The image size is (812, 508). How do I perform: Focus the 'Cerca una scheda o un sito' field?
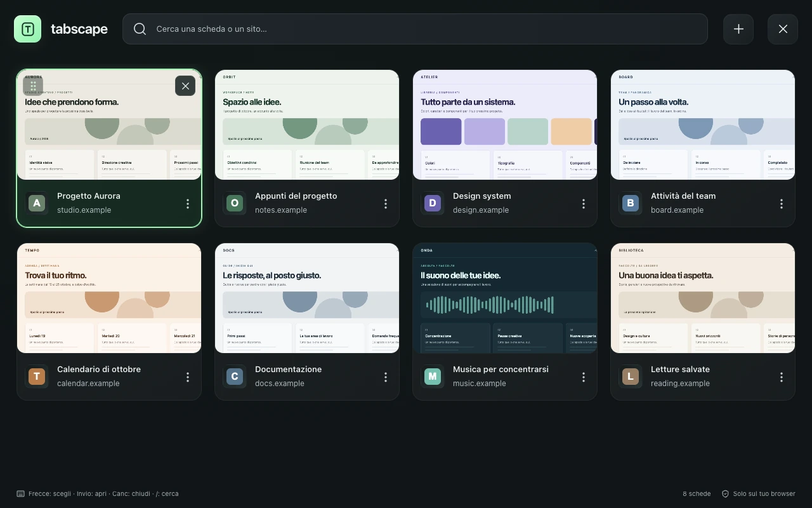click(x=415, y=29)
